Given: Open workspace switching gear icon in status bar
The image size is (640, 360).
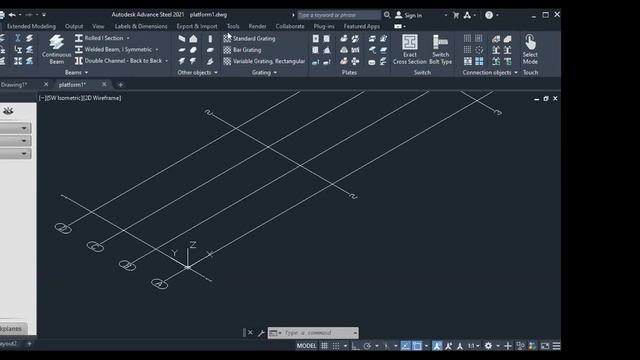Looking at the screenshot, I should (x=488, y=346).
